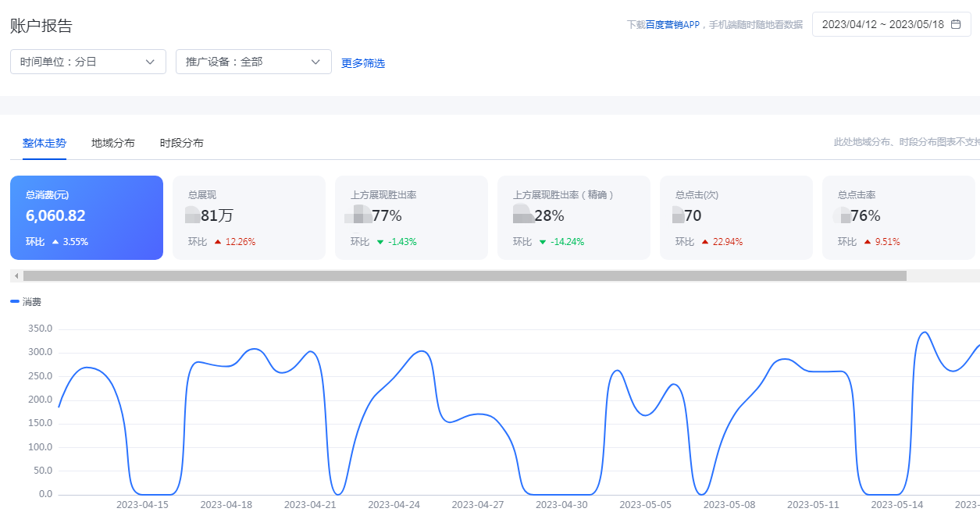Switch to the 时段分布 tab
The image size is (980, 519).
tap(182, 143)
